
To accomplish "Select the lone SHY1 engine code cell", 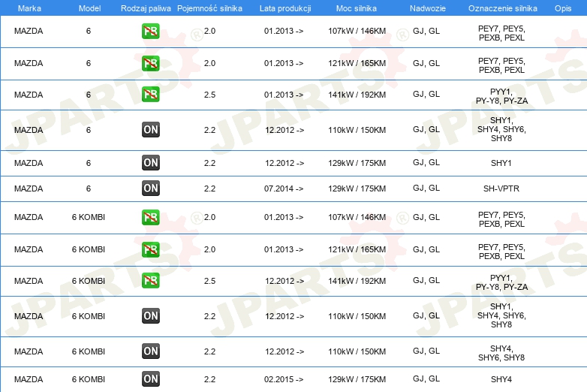I will pos(501,163).
